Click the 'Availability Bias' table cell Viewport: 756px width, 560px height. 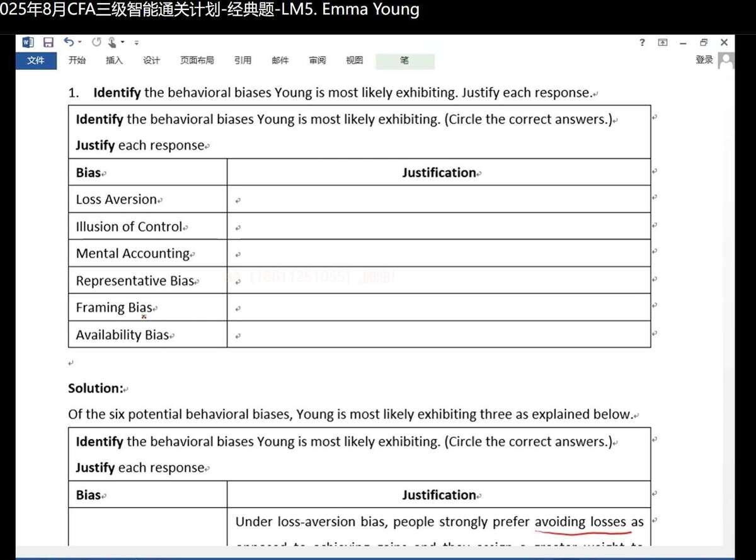pos(147,334)
